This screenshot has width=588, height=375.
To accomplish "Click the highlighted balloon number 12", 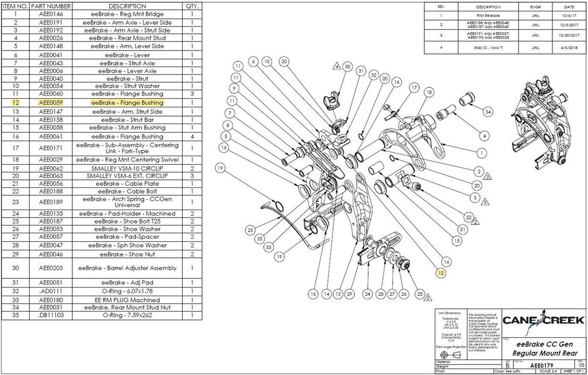I will pos(440,273).
